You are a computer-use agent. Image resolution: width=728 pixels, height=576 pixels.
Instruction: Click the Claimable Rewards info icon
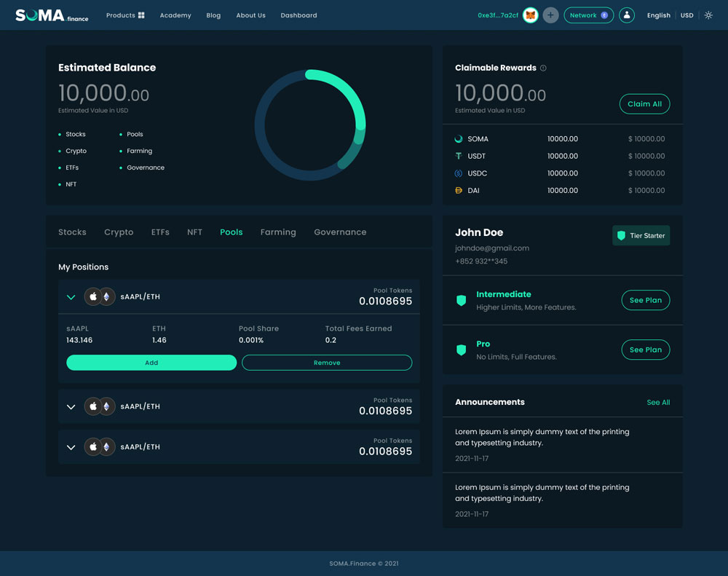point(543,68)
